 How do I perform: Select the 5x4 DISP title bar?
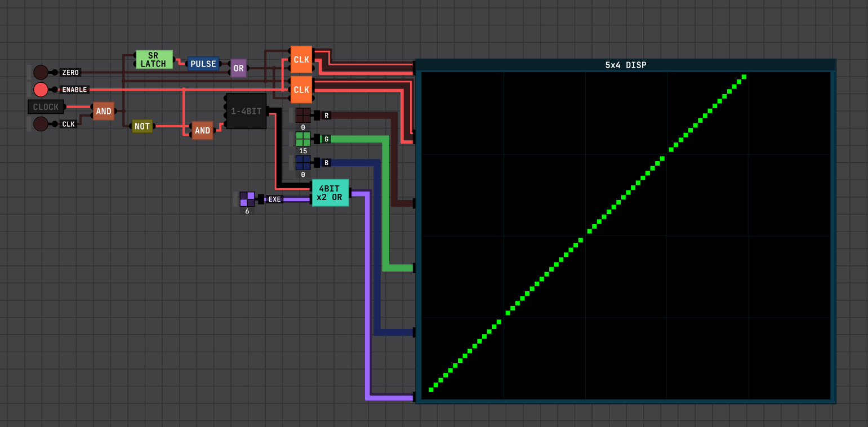click(626, 65)
